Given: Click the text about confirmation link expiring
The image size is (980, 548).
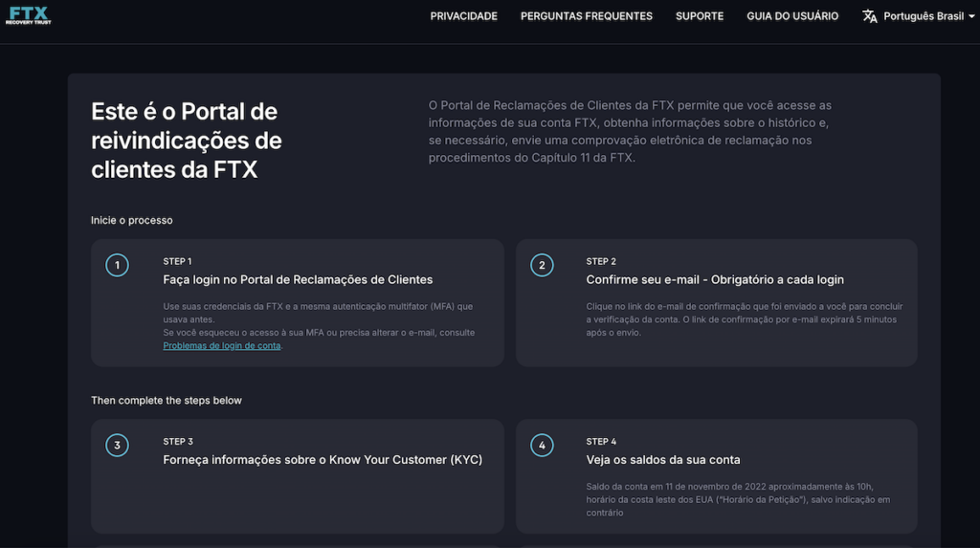Looking at the screenshot, I should click(x=745, y=319).
